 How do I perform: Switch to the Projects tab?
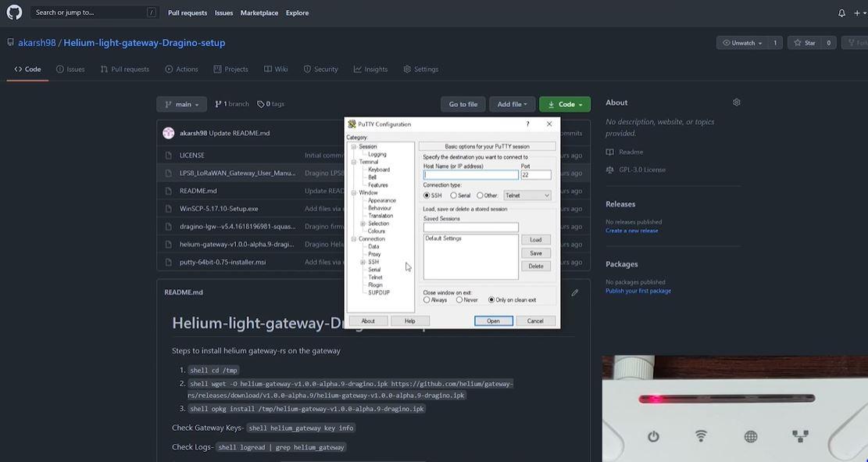[230, 70]
